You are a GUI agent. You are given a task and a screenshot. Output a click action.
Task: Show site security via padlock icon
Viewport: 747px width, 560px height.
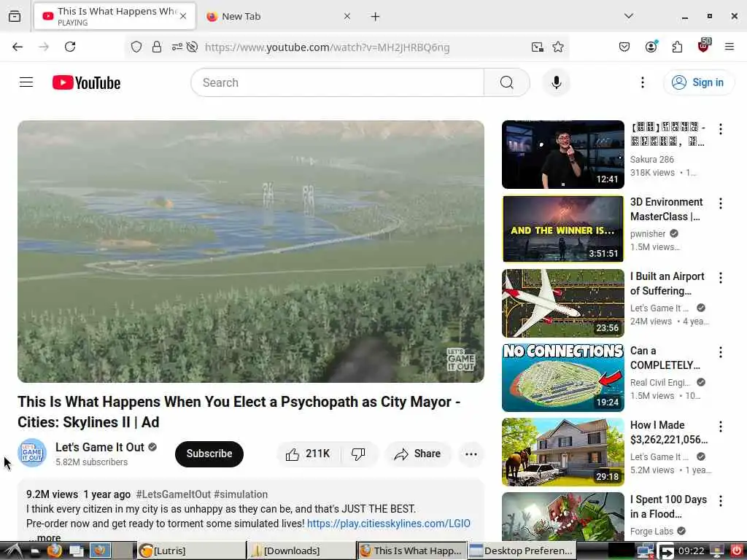click(x=157, y=47)
